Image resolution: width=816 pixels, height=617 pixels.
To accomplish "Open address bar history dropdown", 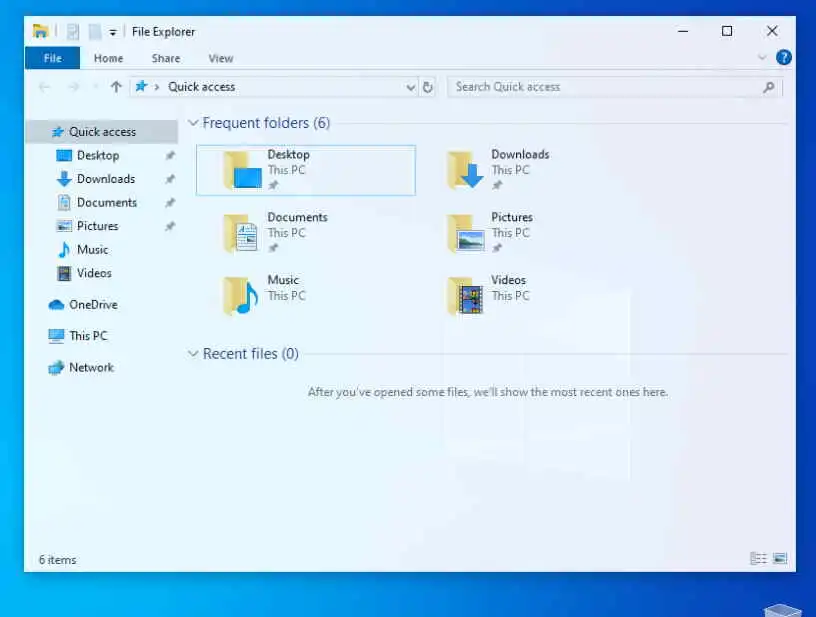I will [x=411, y=87].
